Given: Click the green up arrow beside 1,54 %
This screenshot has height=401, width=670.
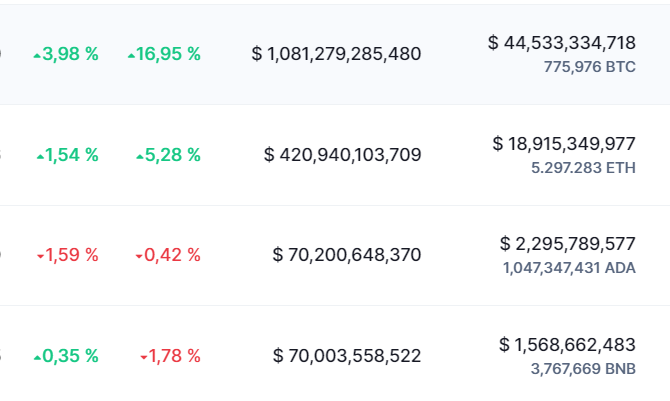Looking at the screenshot, I should (x=41, y=157).
